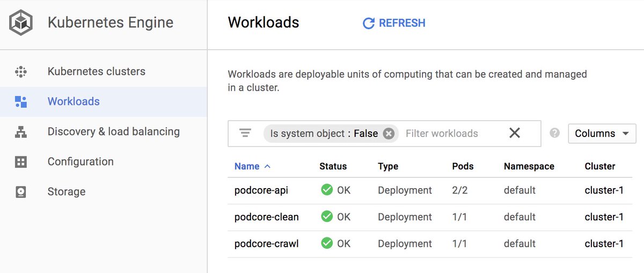Open the podcore-clean workload
Screen dimensions: 644x273
pyautogui.click(x=267, y=217)
